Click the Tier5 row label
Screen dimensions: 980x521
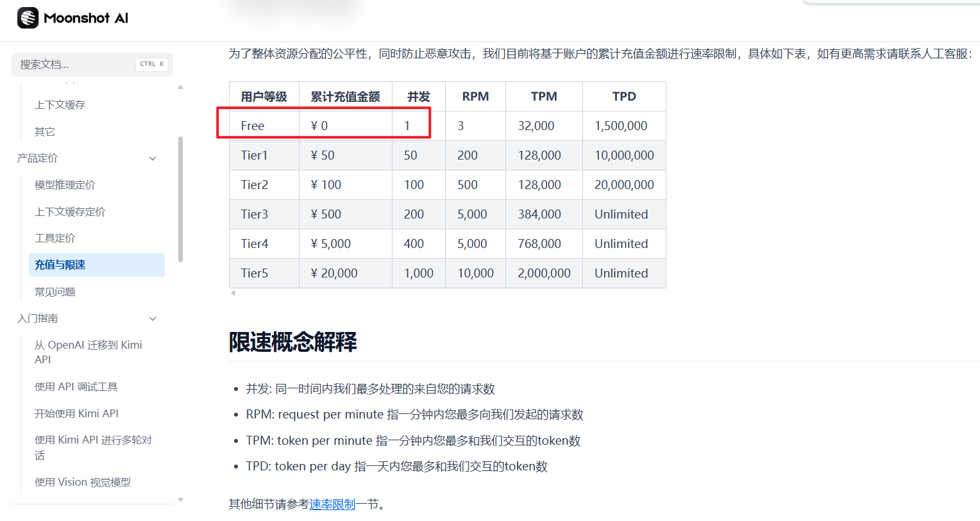click(264, 273)
